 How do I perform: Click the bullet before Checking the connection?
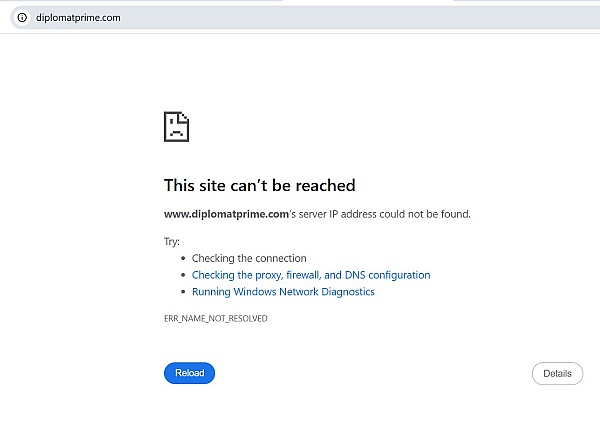pos(183,259)
